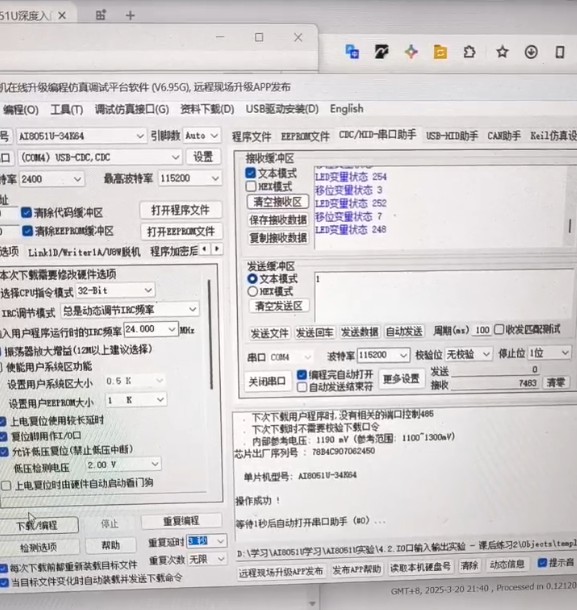Click the colorful star extension icon
This screenshot has width=577, height=610.
point(411,51)
